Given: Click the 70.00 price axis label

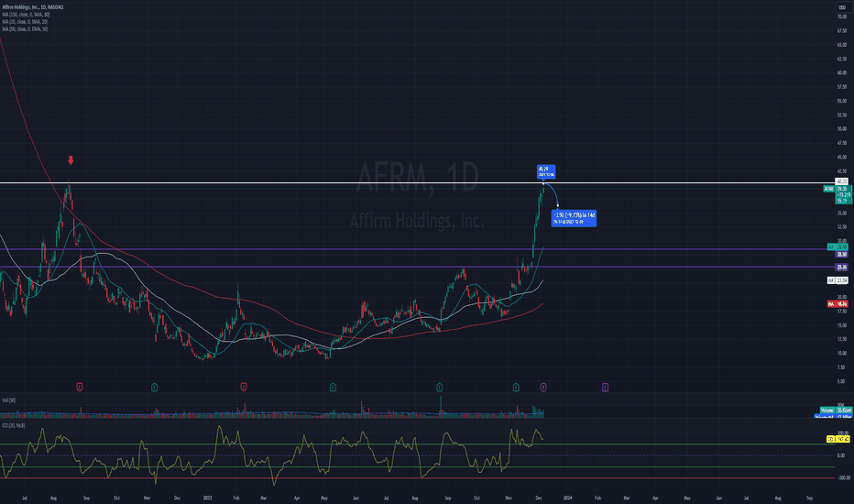Looking at the screenshot, I should click(x=842, y=16).
